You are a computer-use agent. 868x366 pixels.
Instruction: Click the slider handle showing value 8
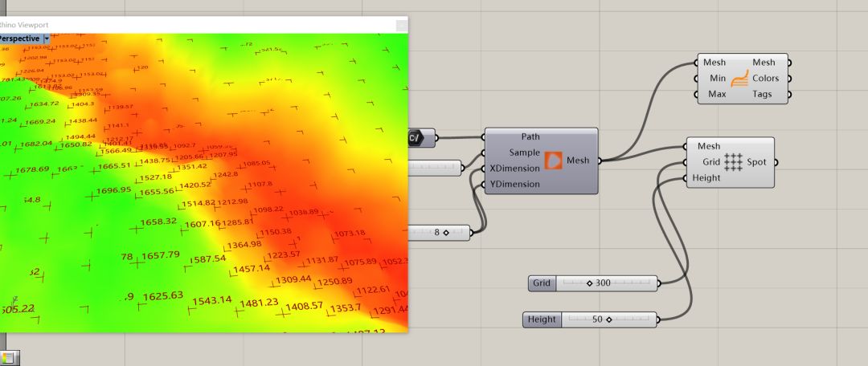pyautogui.click(x=445, y=233)
